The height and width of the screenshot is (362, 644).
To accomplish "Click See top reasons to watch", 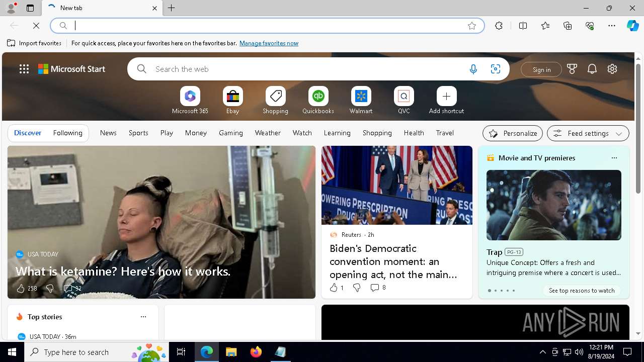I will coord(582,291).
